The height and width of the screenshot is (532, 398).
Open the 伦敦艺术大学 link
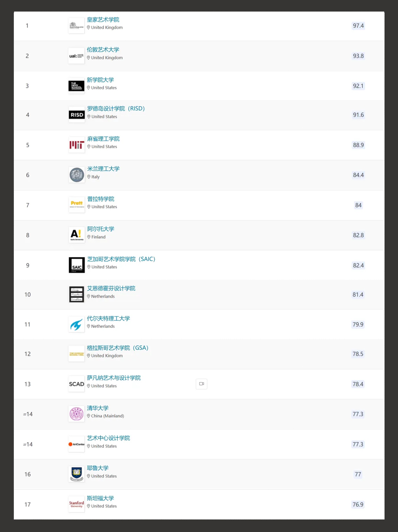click(x=103, y=50)
